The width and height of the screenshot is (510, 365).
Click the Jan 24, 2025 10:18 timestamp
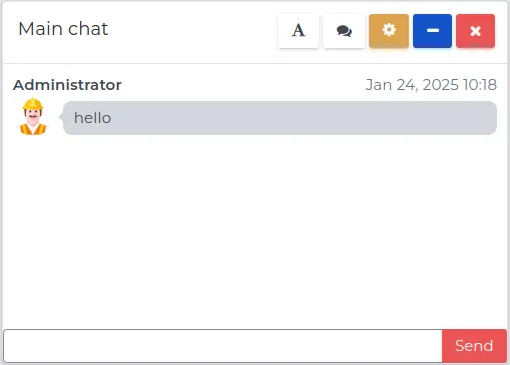pos(431,85)
